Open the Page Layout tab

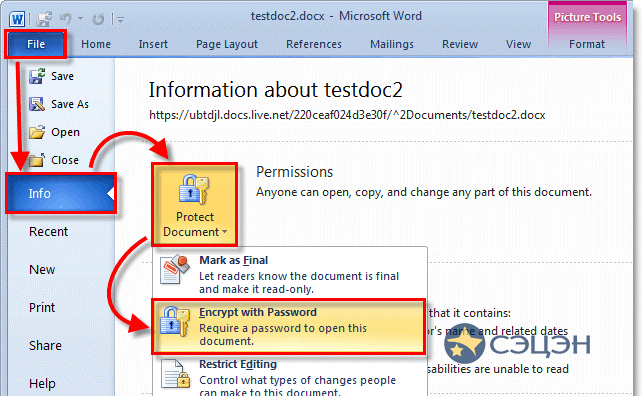[227, 44]
